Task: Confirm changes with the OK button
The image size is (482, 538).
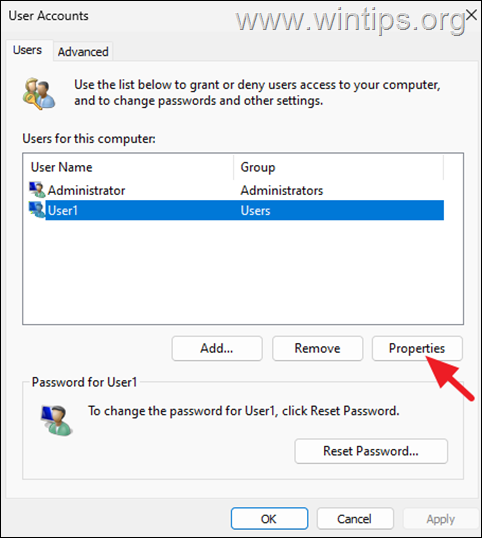Action: tap(269, 518)
